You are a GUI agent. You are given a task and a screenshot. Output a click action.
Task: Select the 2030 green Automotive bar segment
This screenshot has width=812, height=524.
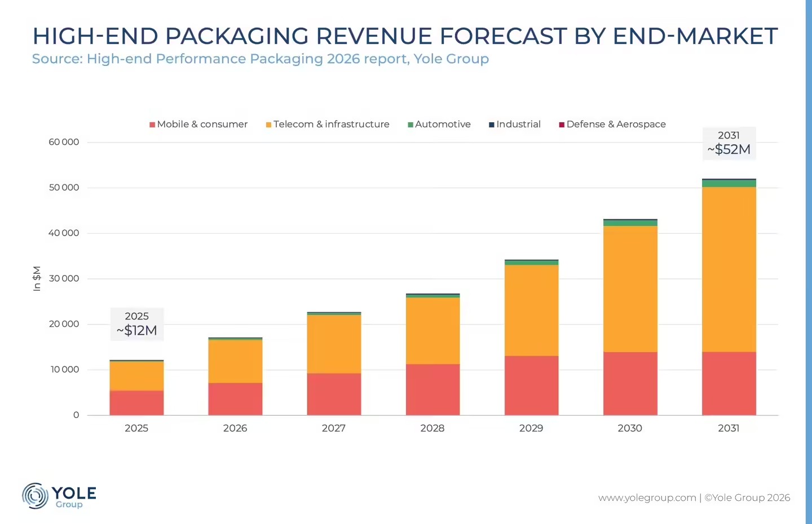coord(630,223)
